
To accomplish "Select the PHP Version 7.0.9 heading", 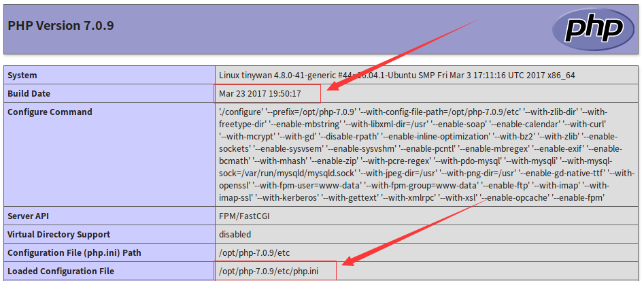I will point(61,26).
